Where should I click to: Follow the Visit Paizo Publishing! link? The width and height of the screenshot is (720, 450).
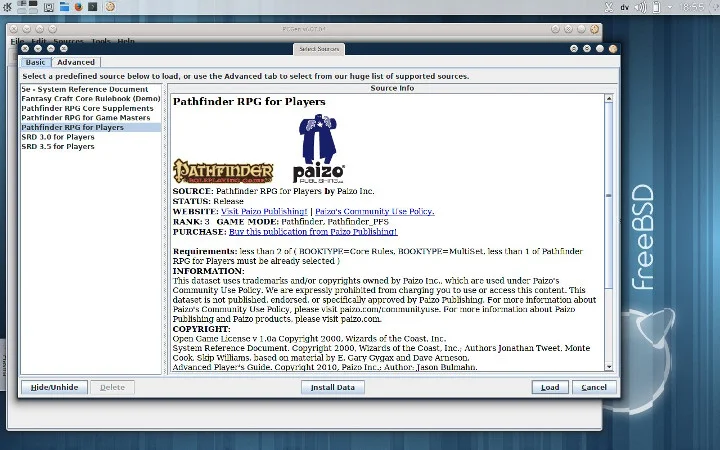[264, 211]
